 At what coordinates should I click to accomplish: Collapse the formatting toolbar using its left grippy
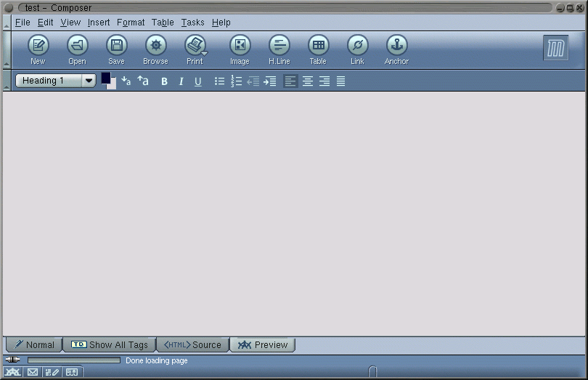(x=7, y=81)
